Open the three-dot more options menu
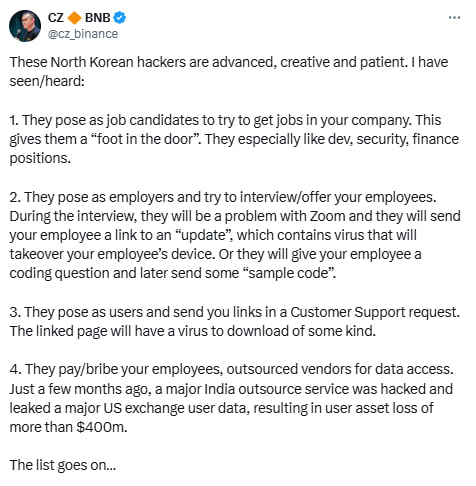This screenshot has width=476, height=486. pyautogui.click(x=454, y=17)
